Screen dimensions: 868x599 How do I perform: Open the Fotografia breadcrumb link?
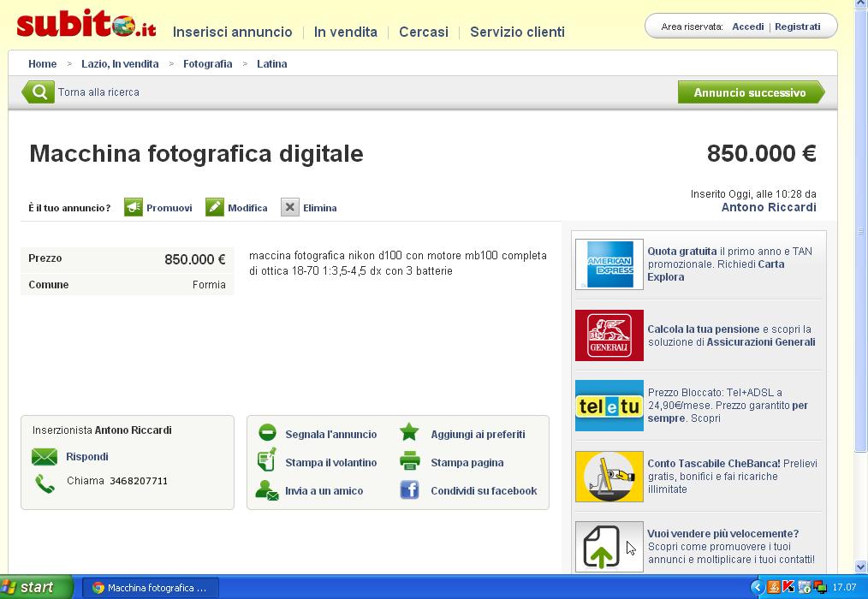[x=207, y=63]
